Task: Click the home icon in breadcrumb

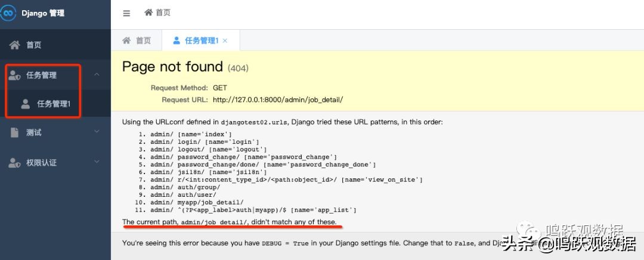Action: coord(148,13)
